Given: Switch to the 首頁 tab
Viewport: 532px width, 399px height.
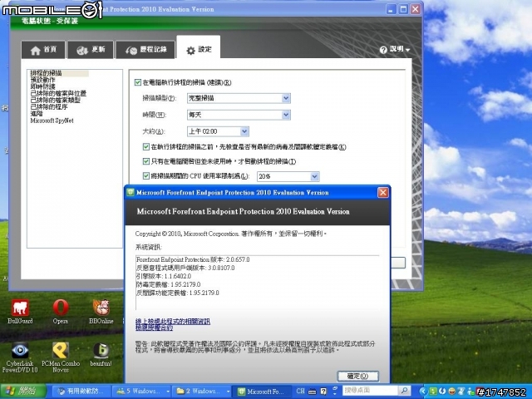Looking at the screenshot, I should click(x=43, y=50).
